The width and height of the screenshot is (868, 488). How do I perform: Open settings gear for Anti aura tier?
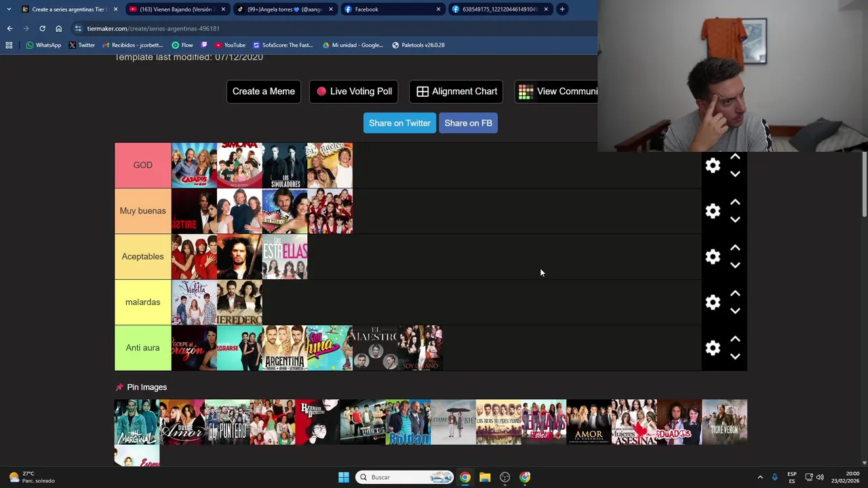click(x=713, y=348)
